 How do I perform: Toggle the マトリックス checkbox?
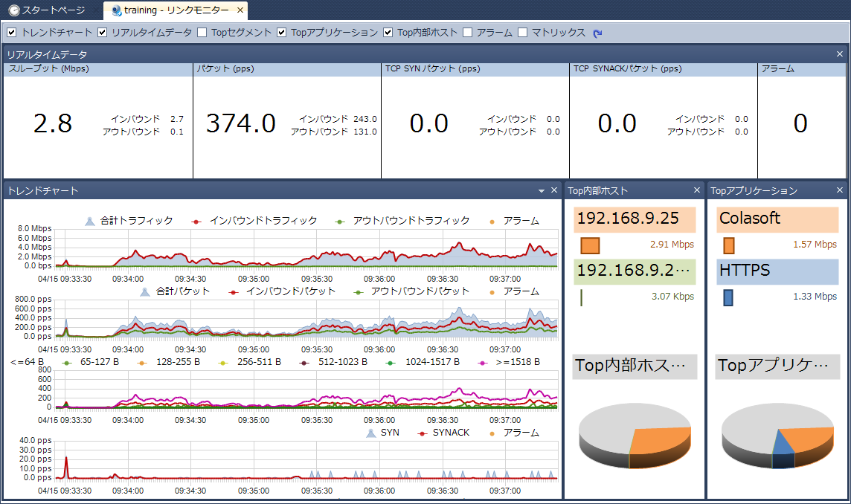(x=523, y=33)
